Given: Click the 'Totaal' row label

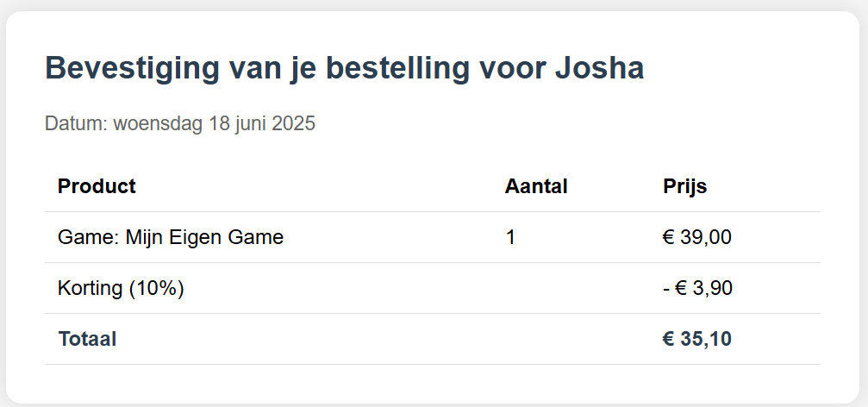Looking at the screenshot, I should (87, 339).
